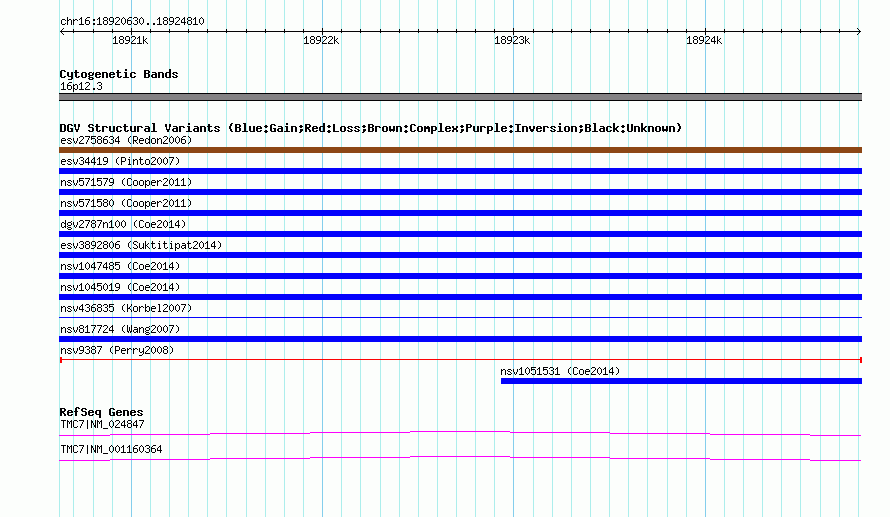Click the dgv2787n100 (Coe2014) label

[123, 224]
